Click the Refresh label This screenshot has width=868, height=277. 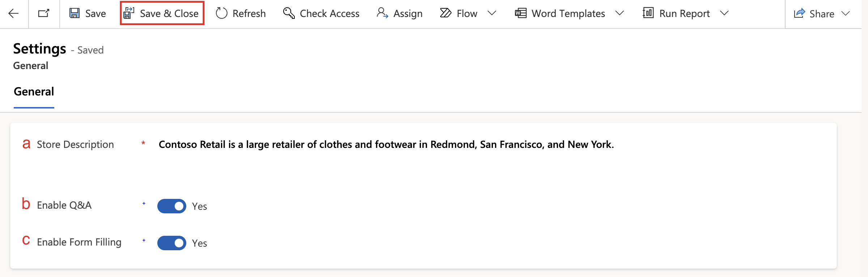(249, 14)
